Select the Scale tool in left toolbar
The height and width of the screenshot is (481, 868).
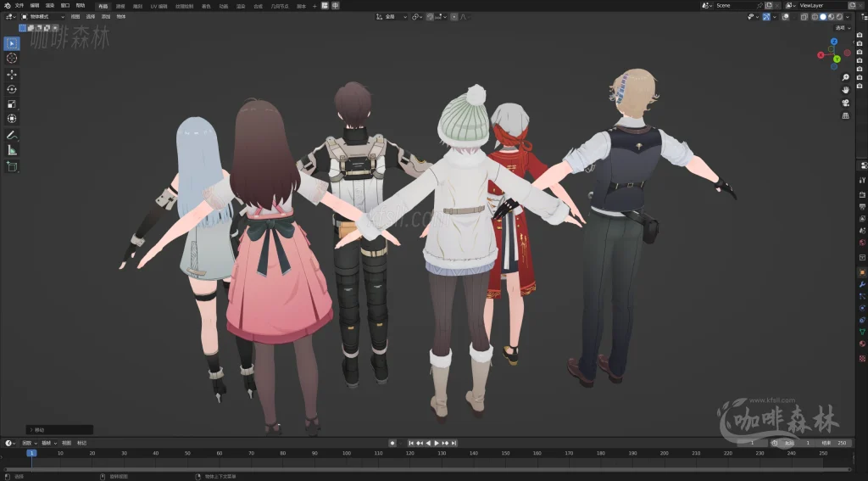12,104
